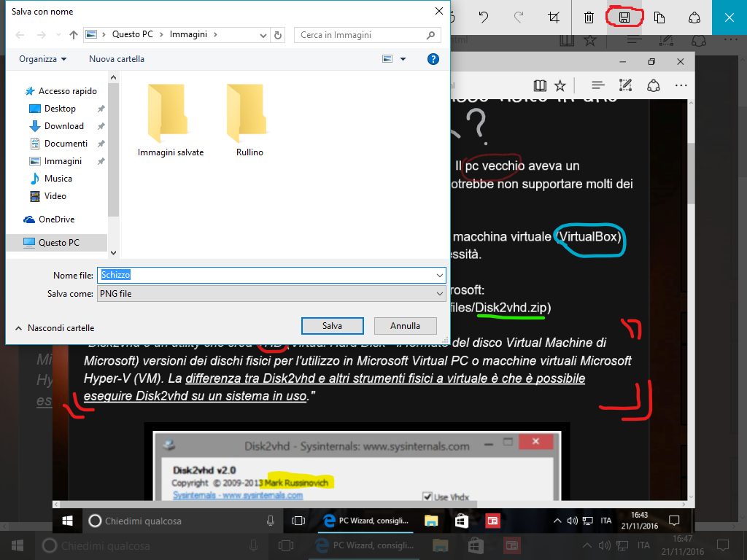Screen dimensions: 747x560
Task: Delete the Web Note with the trash icon
Action: coord(589,16)
